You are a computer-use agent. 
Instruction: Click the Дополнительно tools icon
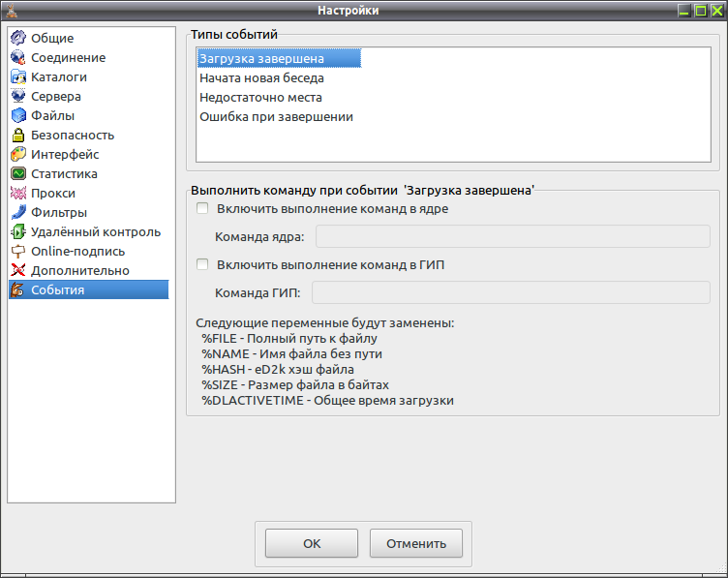18,270
